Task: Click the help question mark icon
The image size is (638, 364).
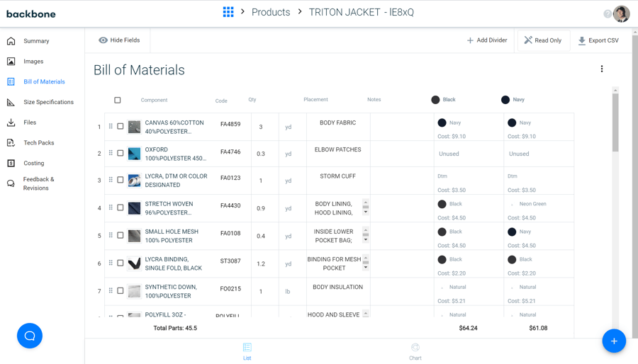Action: click(x=608, y=14)
